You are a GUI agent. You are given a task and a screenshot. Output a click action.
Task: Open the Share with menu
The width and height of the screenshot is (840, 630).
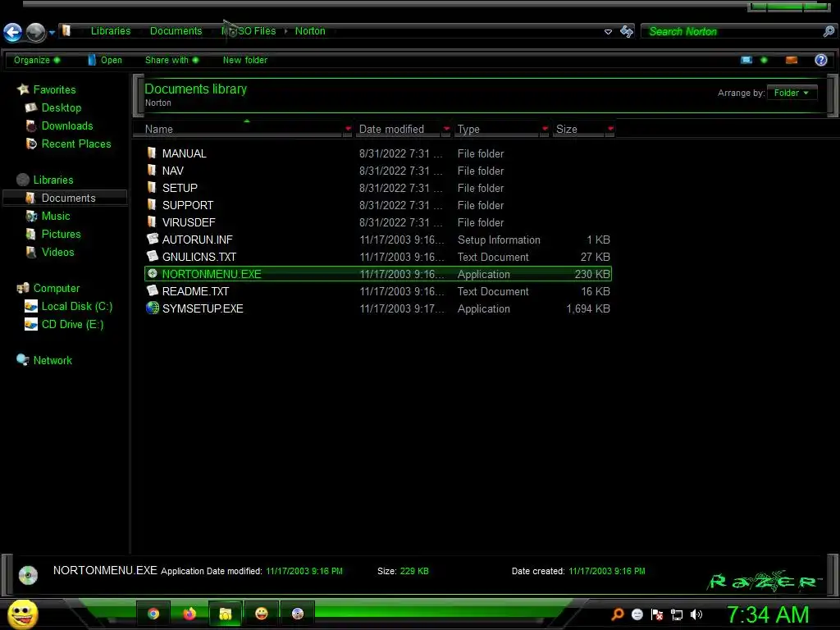[x=171, y=60]
